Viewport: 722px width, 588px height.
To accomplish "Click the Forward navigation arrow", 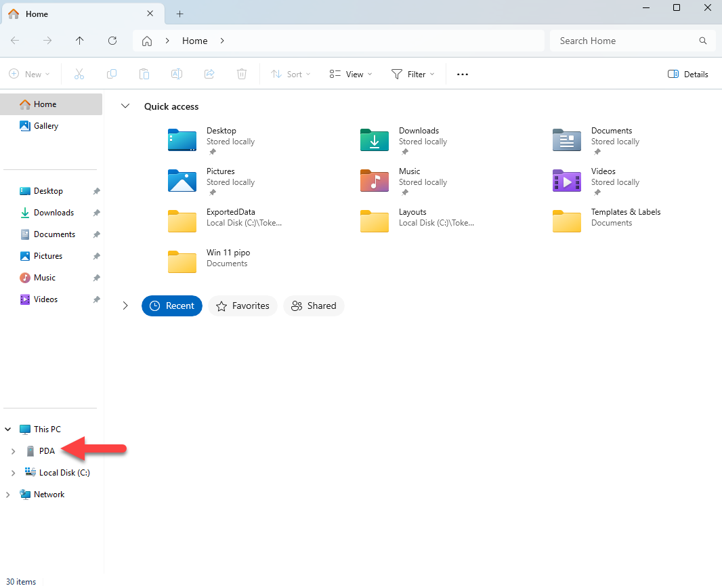I will (47, 41).
